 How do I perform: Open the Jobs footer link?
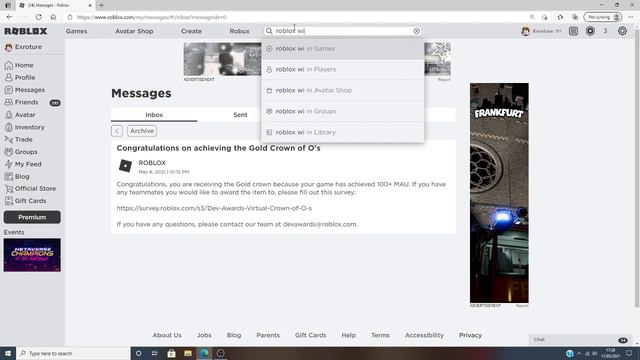[x=204, y=335]
